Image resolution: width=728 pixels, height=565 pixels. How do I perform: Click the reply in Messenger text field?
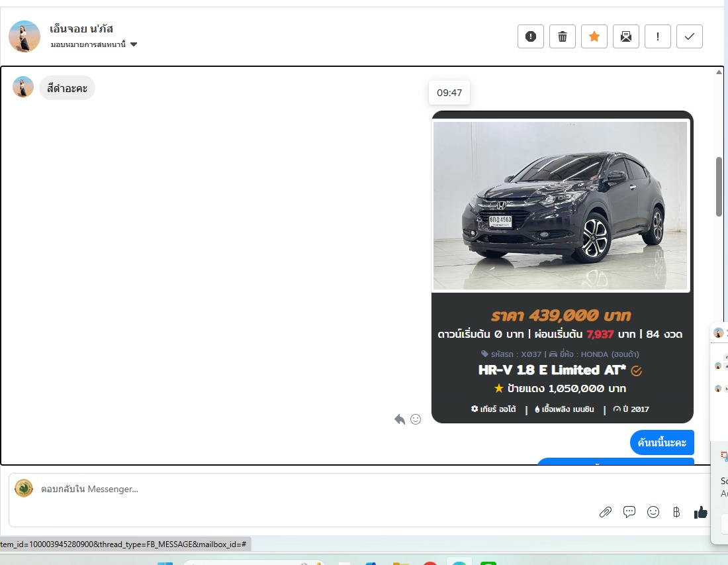pyautogui.click(x=298, y=489)
